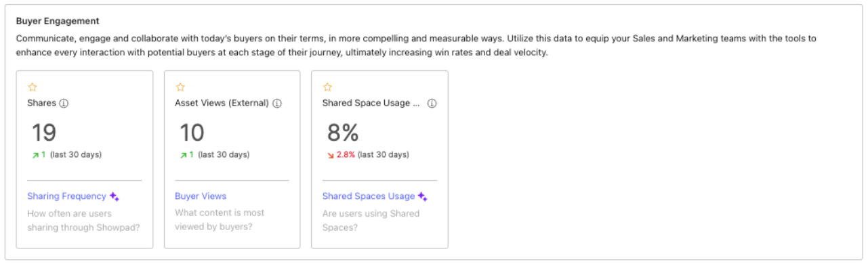Select the Buyer Engagement section heading

[x=58, y=21]
